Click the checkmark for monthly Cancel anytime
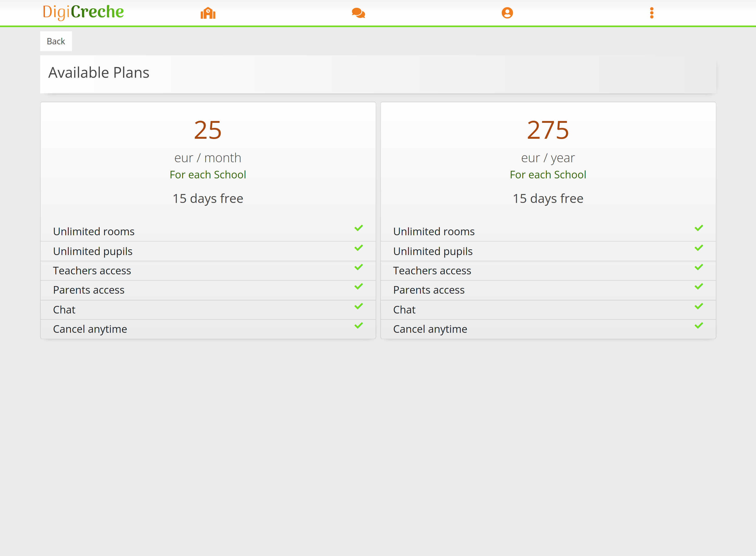 pyautogui.click(x=359, y=325)
